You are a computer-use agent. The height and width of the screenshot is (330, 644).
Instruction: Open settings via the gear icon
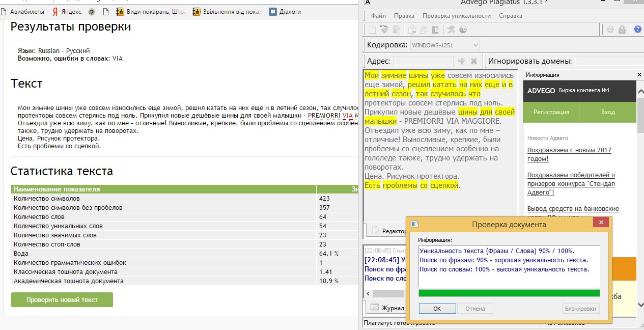[610, 30]
